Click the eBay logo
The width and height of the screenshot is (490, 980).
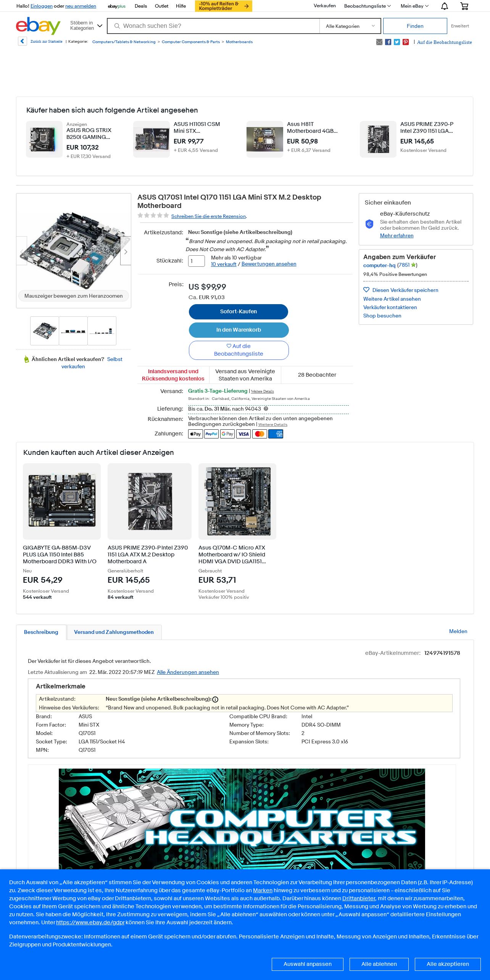tap(38, 26)
